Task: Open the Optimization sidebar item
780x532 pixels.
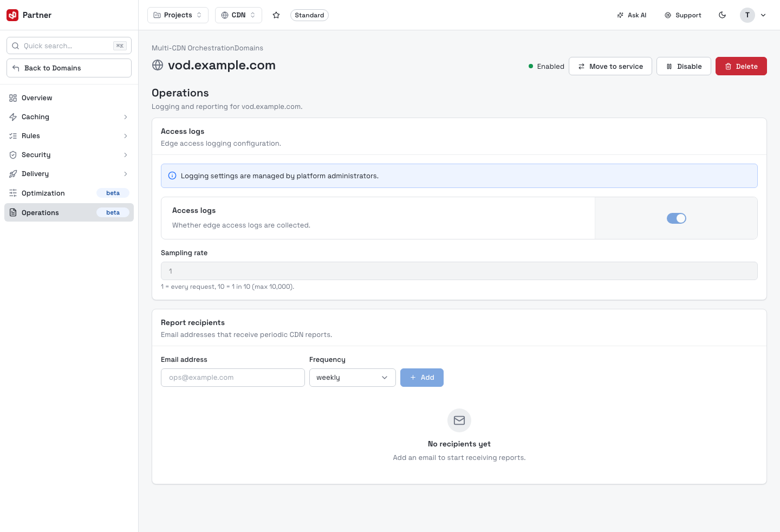Action: pos(69,193)
